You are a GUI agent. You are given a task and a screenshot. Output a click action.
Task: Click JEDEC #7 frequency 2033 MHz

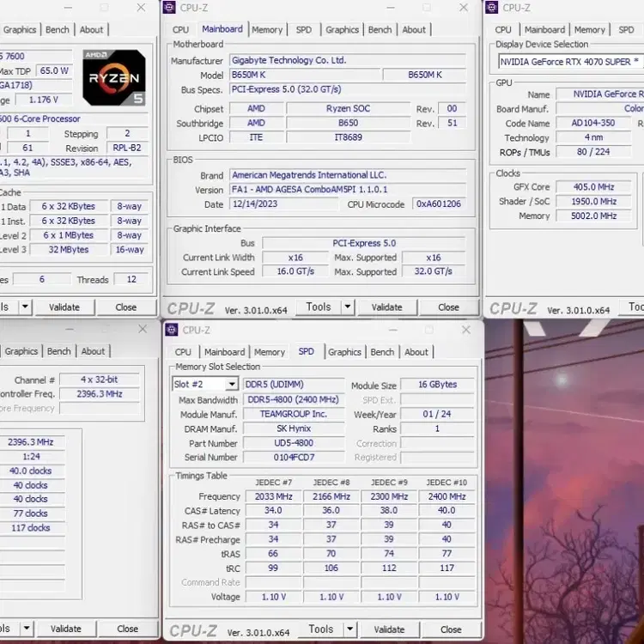pyautogui.click(x=273, y=496)
